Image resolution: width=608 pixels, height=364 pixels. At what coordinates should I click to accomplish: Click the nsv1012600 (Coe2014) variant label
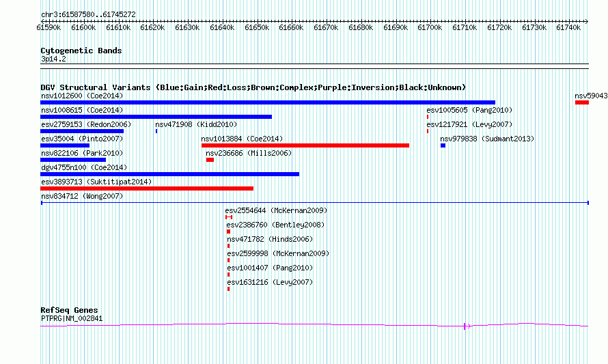(x=82, y=96)
